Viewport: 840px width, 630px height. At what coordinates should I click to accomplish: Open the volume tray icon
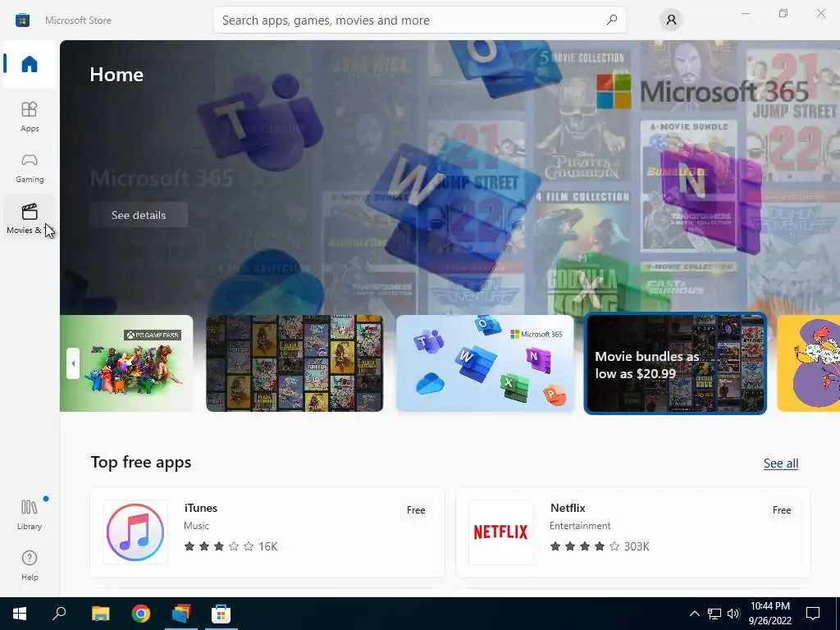[733, 614]
